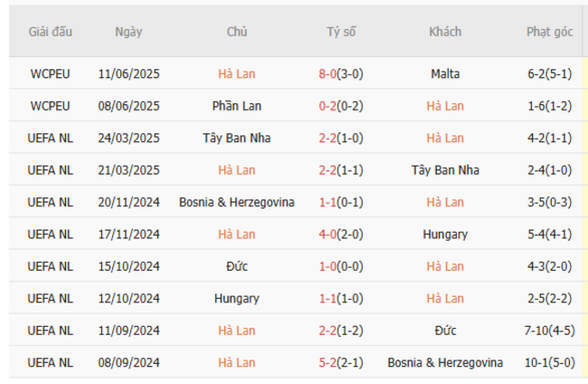Click Tây Ban Nha in the 24/03/2025 row

pos(237,138)
